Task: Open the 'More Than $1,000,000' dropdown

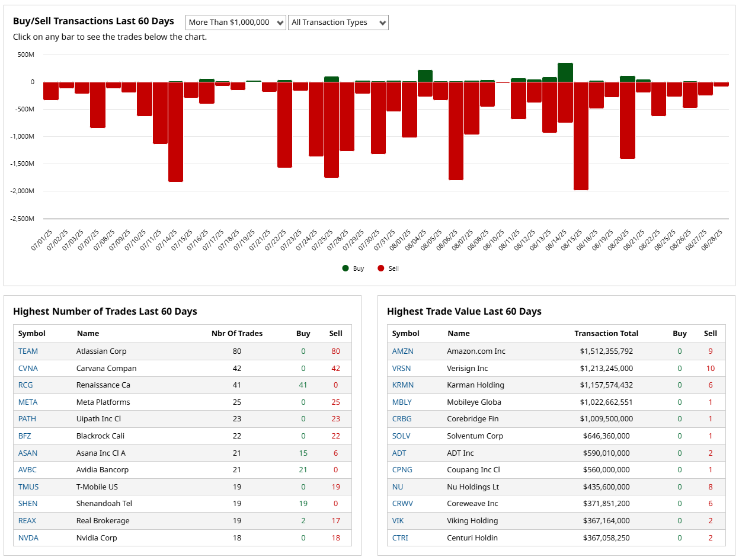Action: (x=236, y=23)
